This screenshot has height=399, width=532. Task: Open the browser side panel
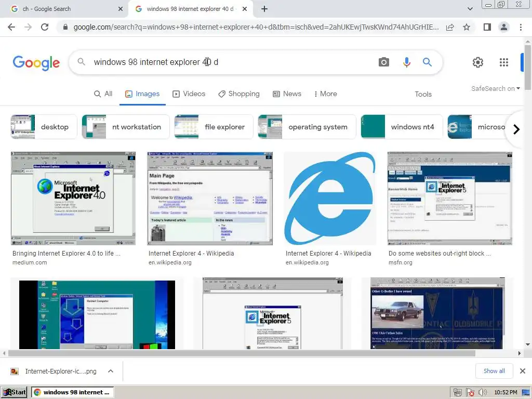(x=487, y=27)
